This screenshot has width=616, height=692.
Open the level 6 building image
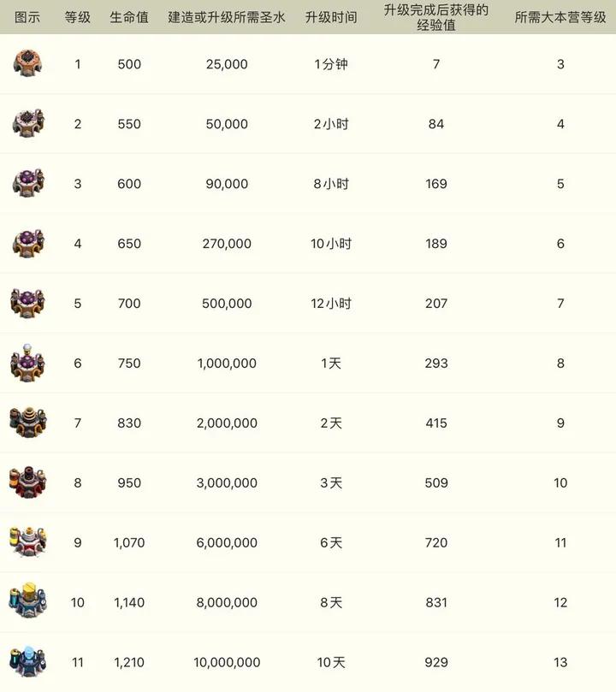pos(28,363)
